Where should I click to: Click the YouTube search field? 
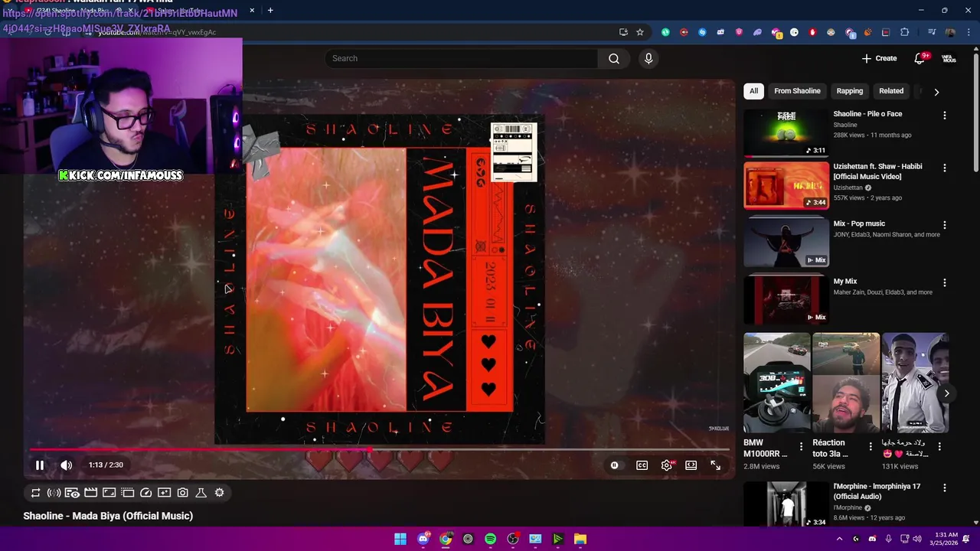[462, 58]
